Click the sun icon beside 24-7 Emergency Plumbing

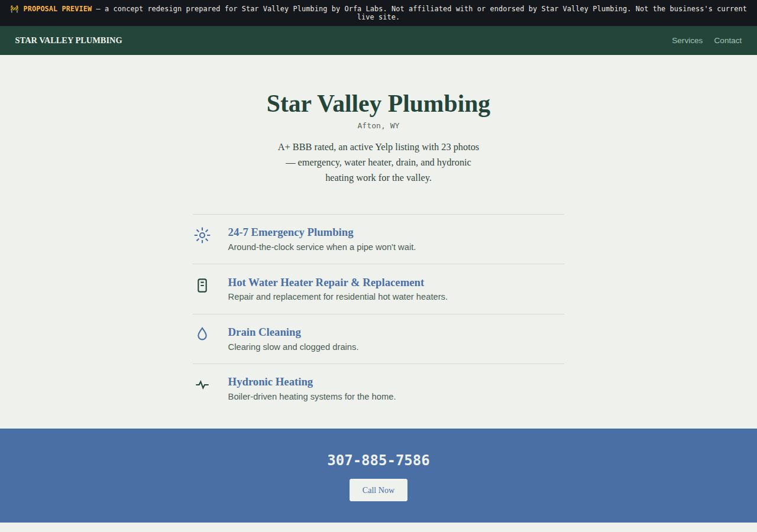[202, 235]
